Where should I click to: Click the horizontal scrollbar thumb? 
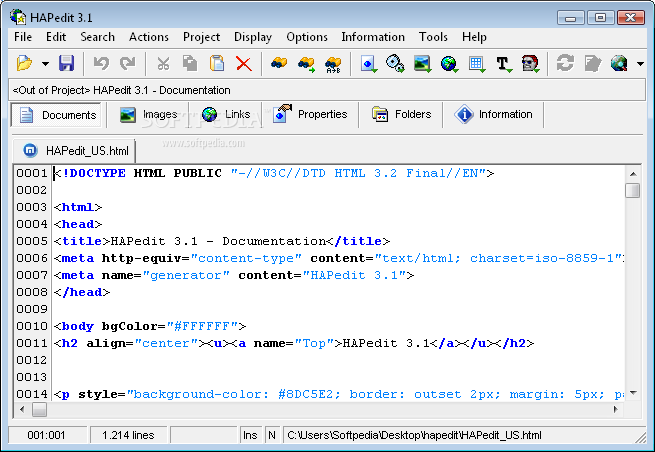(39, 409)
